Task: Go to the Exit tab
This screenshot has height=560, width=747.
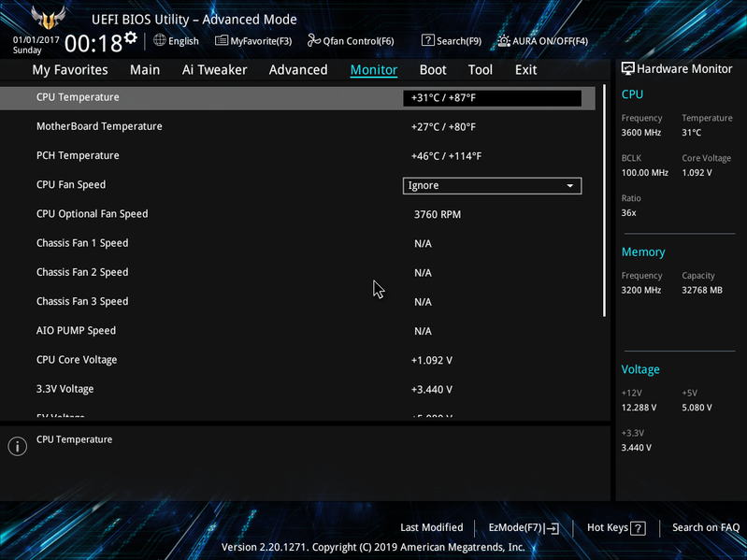Action: 526,69
